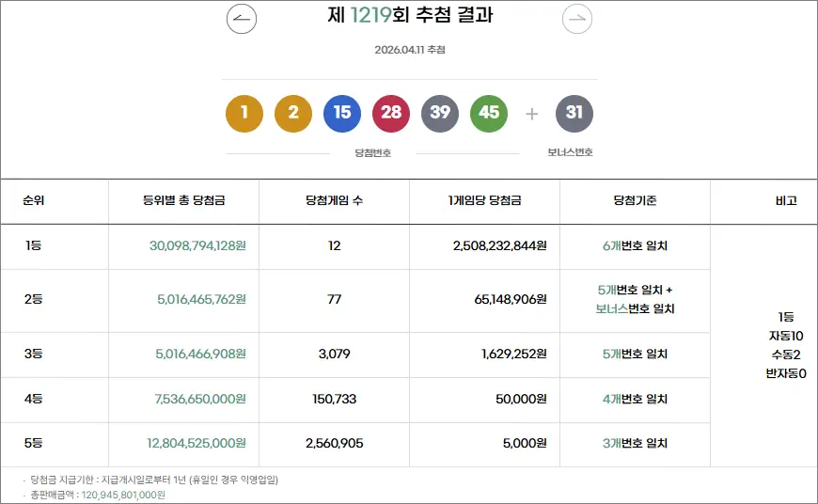Go to the next draw with right arrow

click(577, 19)
